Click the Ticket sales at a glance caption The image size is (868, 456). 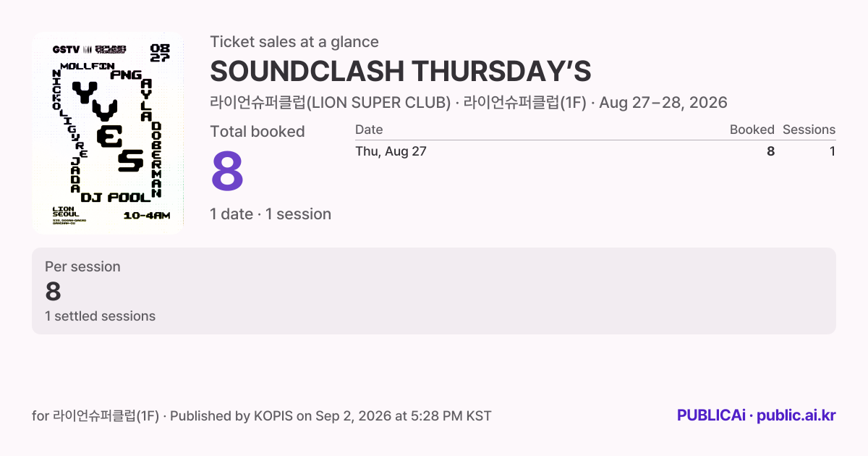point(294,42)
